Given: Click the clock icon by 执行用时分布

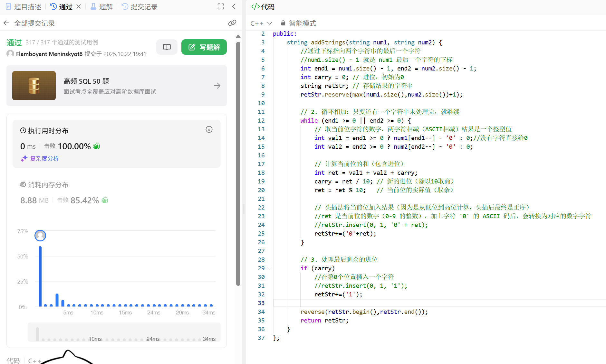Looking at the screenshot, I should tap(23, 130).
